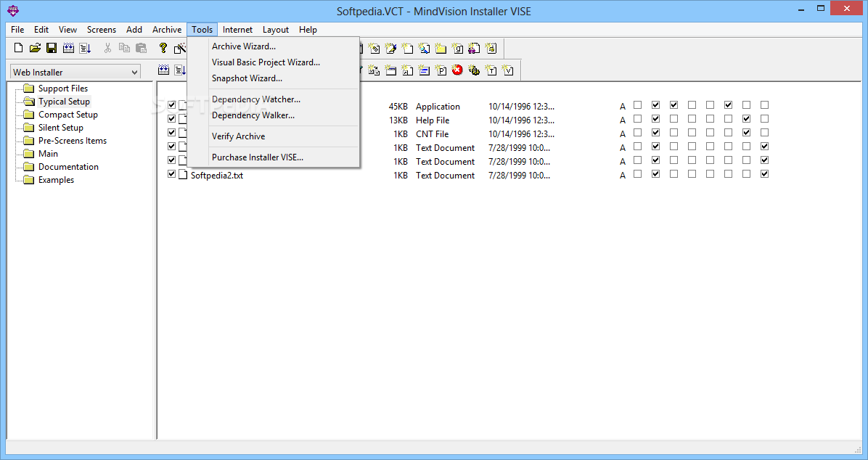Click the new blank page action icon

407,48
